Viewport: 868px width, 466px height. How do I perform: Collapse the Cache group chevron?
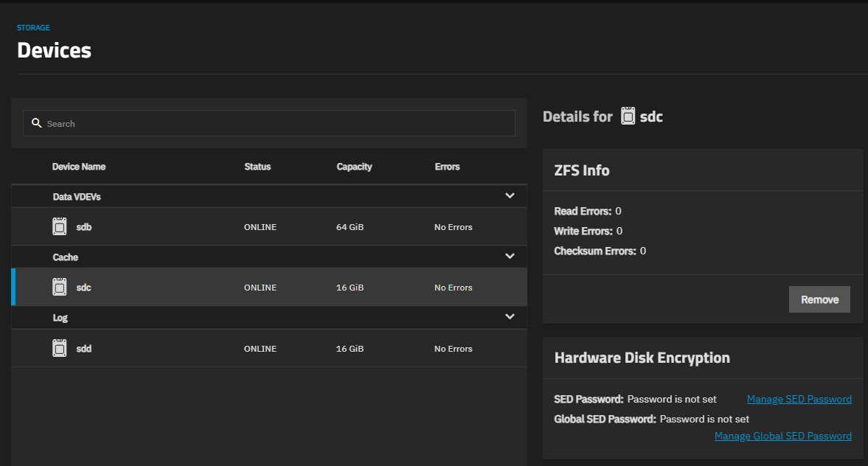[x=509, y=257]
